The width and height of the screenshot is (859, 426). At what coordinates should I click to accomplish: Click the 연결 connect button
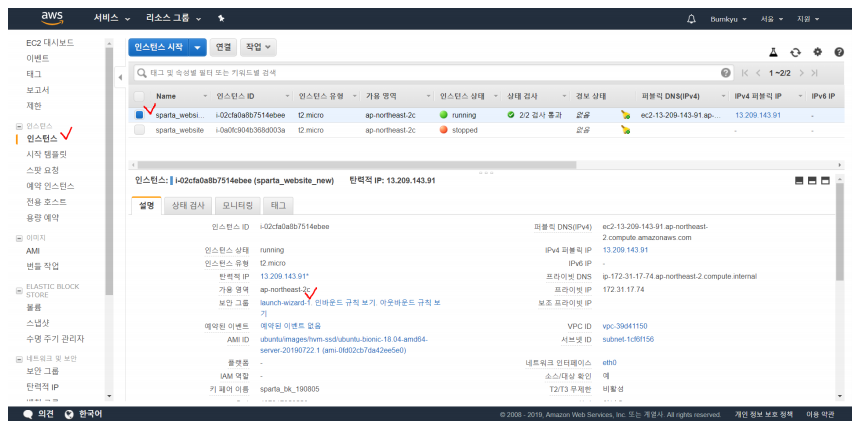pyautogui.click(x=223, y=47)
